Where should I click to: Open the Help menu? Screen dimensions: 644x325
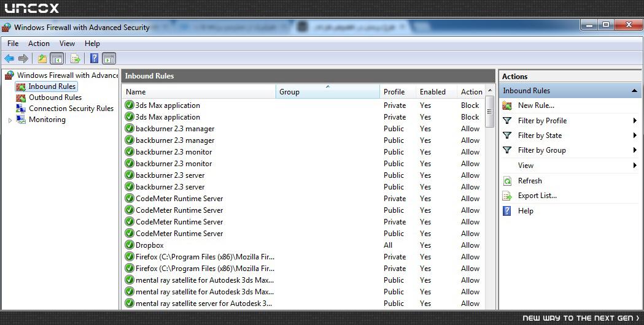pyautogui.click(x=92, y=44)
